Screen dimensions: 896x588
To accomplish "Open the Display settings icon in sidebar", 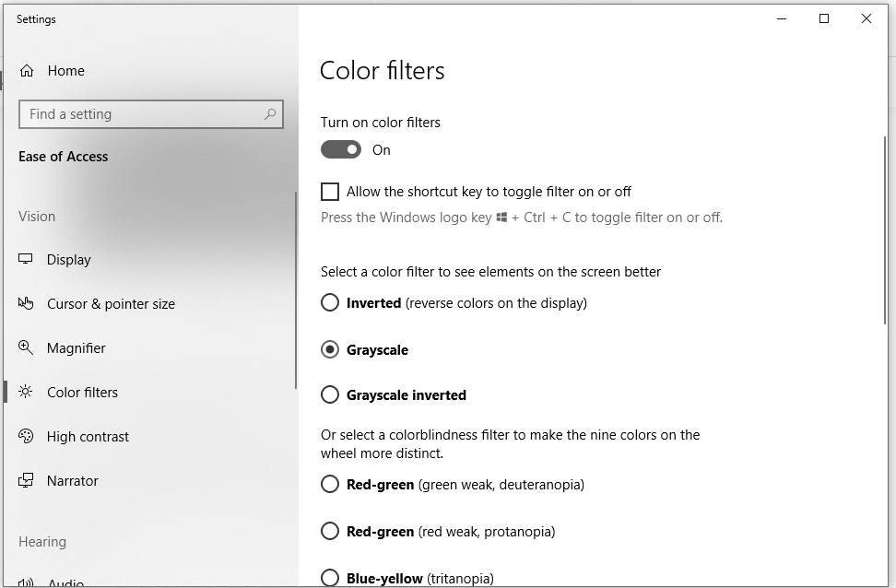I will click(27, 259).
